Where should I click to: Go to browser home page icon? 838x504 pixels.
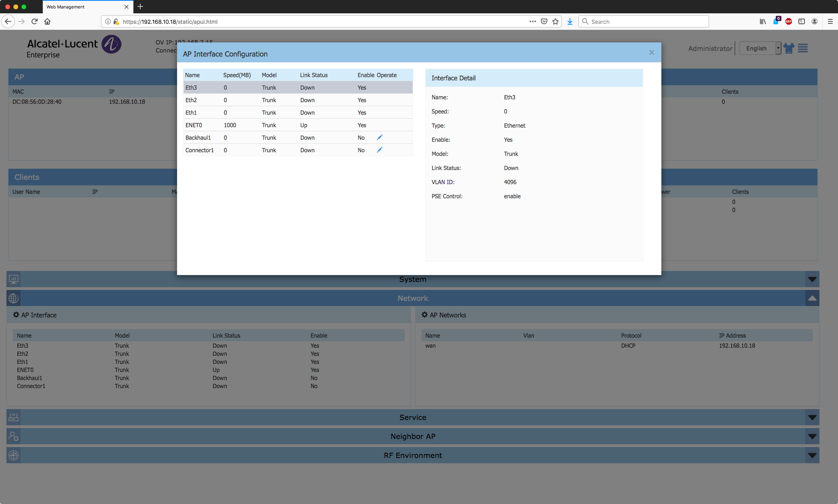pyautogui.click(x=47, y=22)
